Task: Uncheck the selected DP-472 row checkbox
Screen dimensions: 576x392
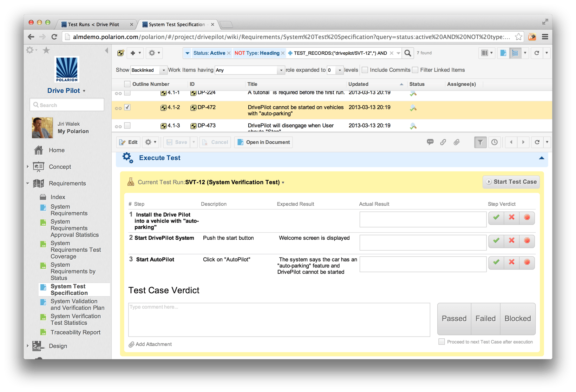Action: (127, 107)
